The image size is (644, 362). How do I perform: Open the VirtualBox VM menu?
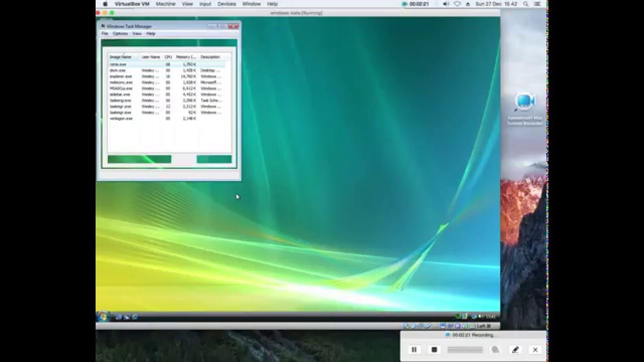point(132,4)
